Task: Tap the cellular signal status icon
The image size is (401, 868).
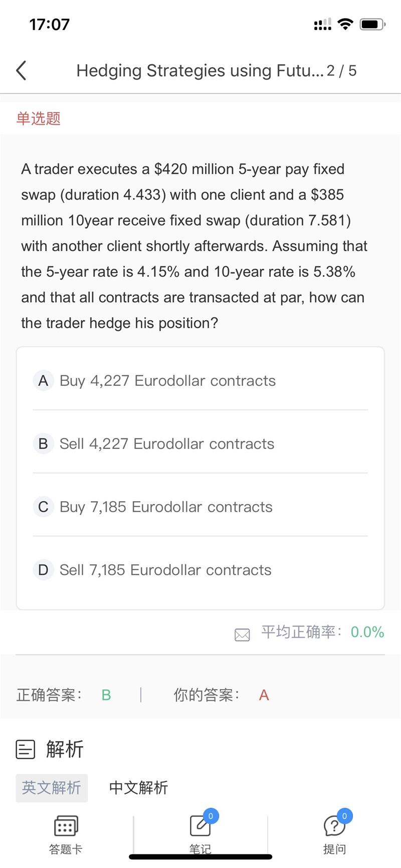Action: [x=322, y=24]
